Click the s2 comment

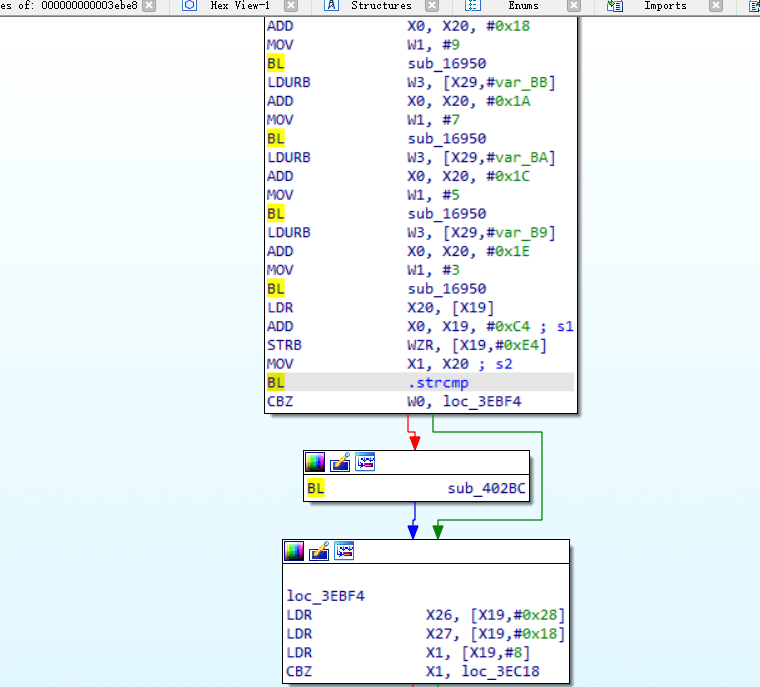coord(504,364)
